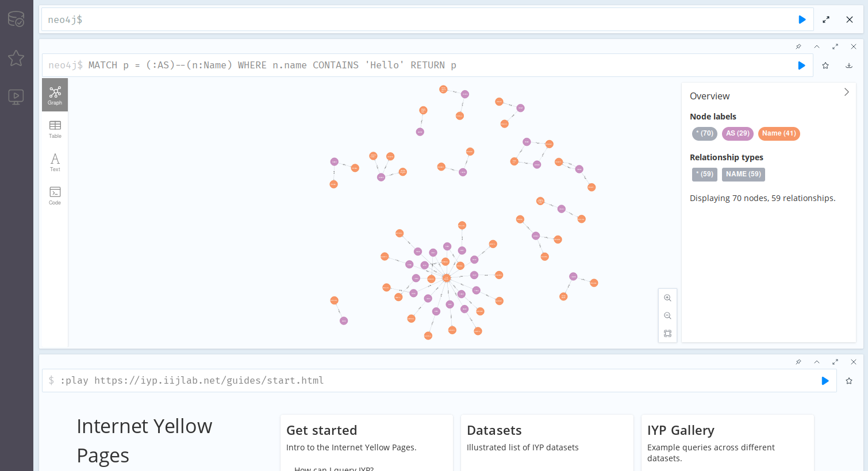Pin the graph result frame
868x471 pixels.
click(x=798, y=47)
